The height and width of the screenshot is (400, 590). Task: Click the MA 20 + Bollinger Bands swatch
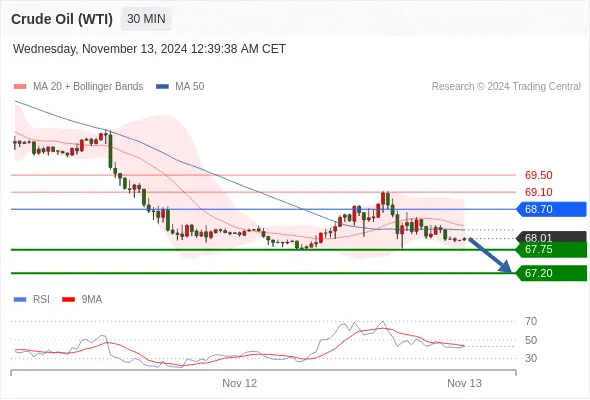[20, 87]
